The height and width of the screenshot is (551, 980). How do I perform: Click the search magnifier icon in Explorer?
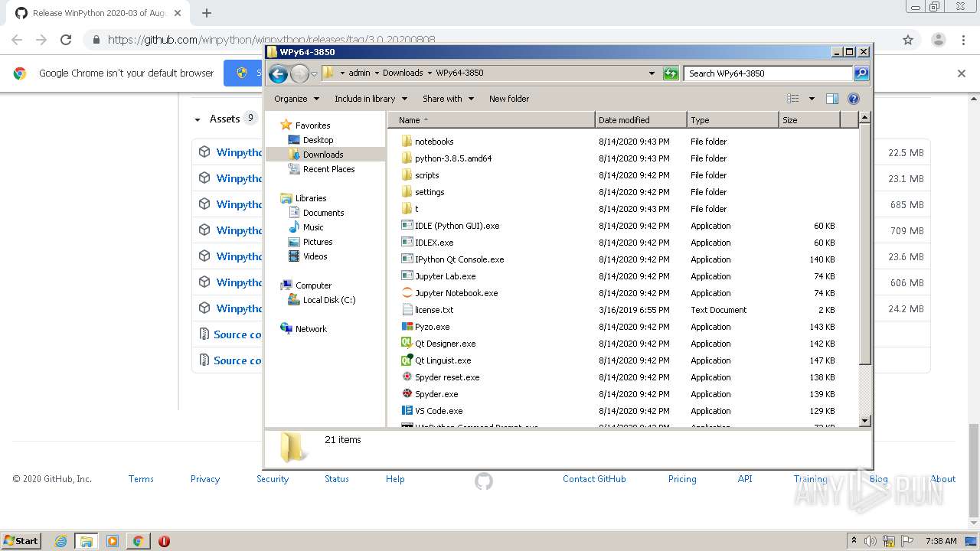tap(861, 73)
